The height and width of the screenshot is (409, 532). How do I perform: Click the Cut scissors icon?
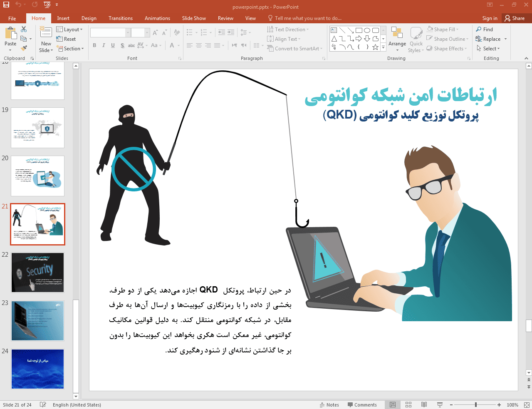click(x=24, y=29)
